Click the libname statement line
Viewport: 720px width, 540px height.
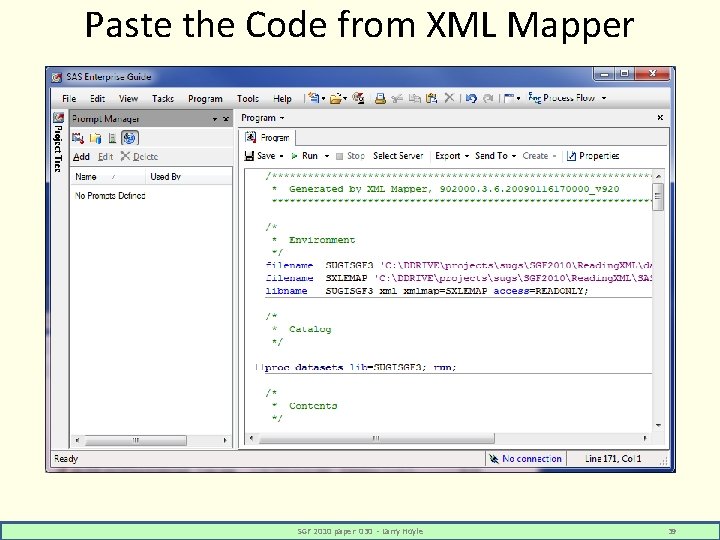click(x=427, y=291)
